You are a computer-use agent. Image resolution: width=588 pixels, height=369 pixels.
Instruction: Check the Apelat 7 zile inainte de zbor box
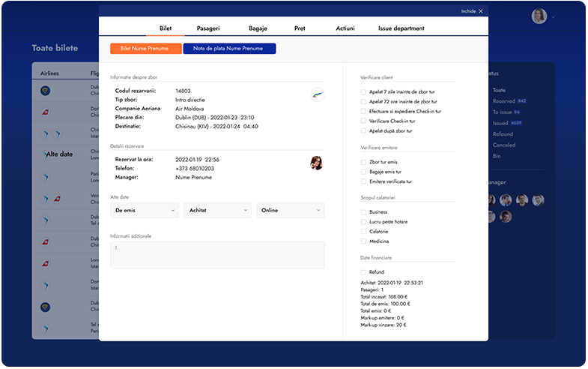pos(363,92)
